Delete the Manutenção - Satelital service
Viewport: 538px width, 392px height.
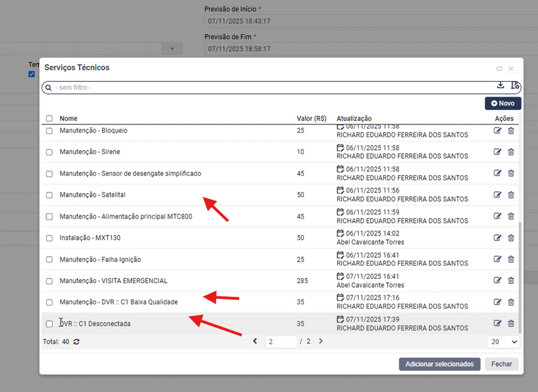pos(511,194)
